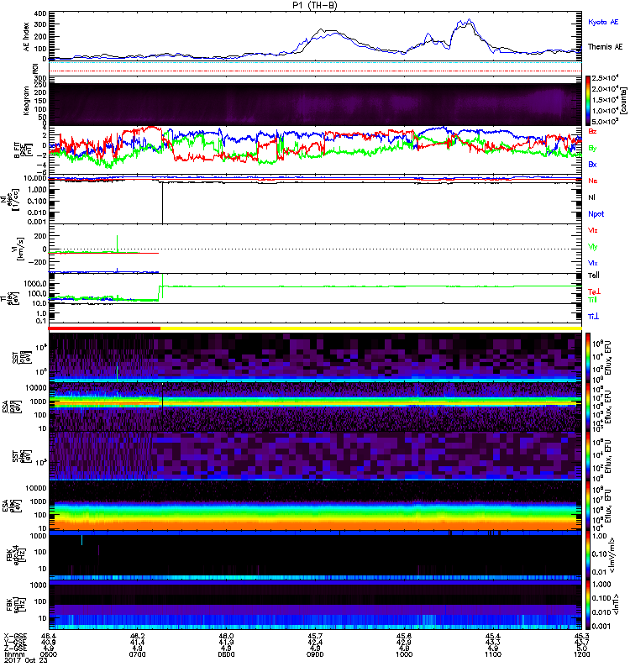630x672 pixels.
Task: Select the black Ni legend label
Action: click(x=591, y=197)
